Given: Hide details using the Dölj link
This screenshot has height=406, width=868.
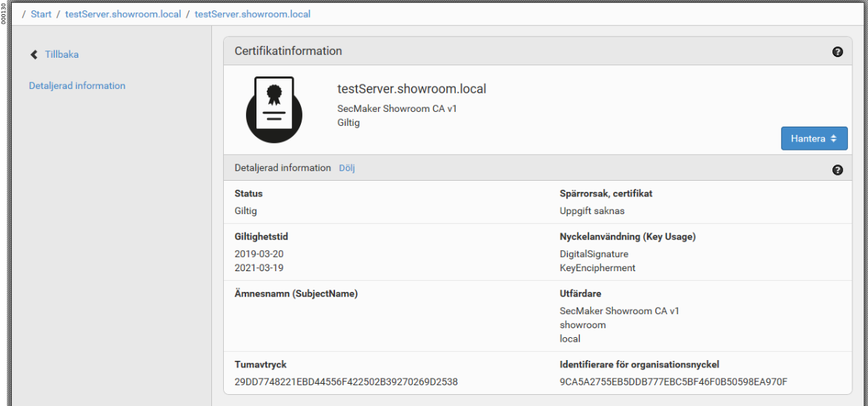Looking at the screenshot, I should 347,168.
